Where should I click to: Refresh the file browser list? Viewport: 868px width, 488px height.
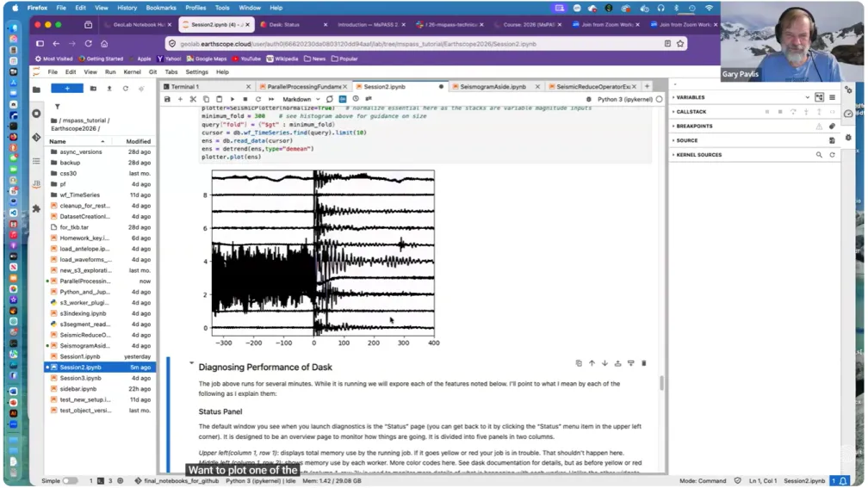[126, 89]
